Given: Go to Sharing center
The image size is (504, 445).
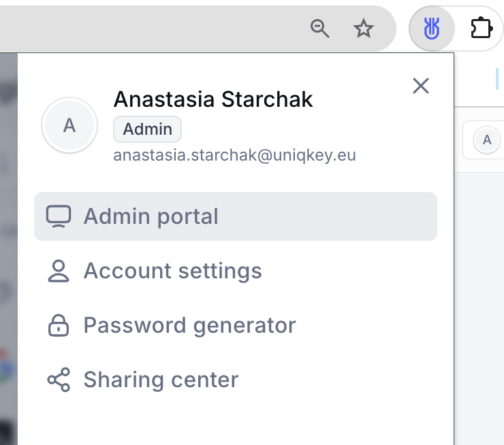Looking at the screenshot, I should 236,380.
